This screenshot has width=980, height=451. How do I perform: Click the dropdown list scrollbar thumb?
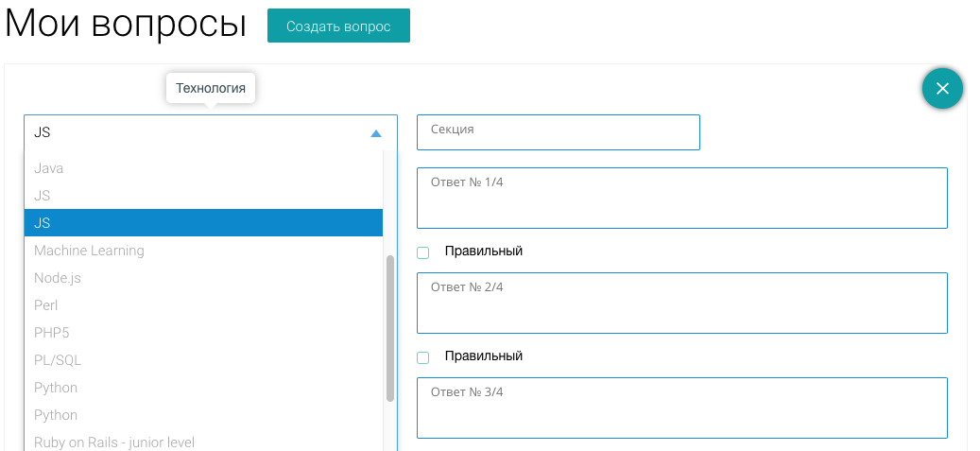(x=390, y=328)
